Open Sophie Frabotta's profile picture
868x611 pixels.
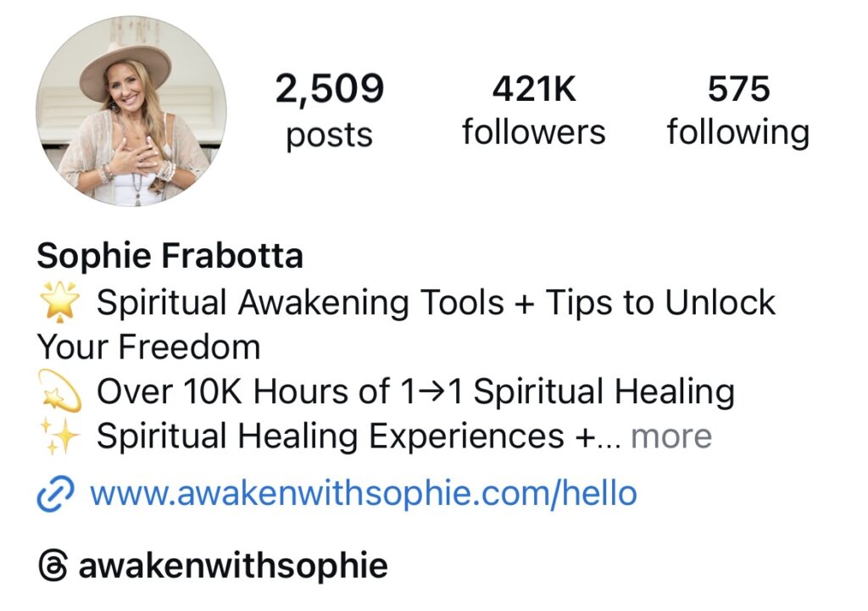pos(131,111)
